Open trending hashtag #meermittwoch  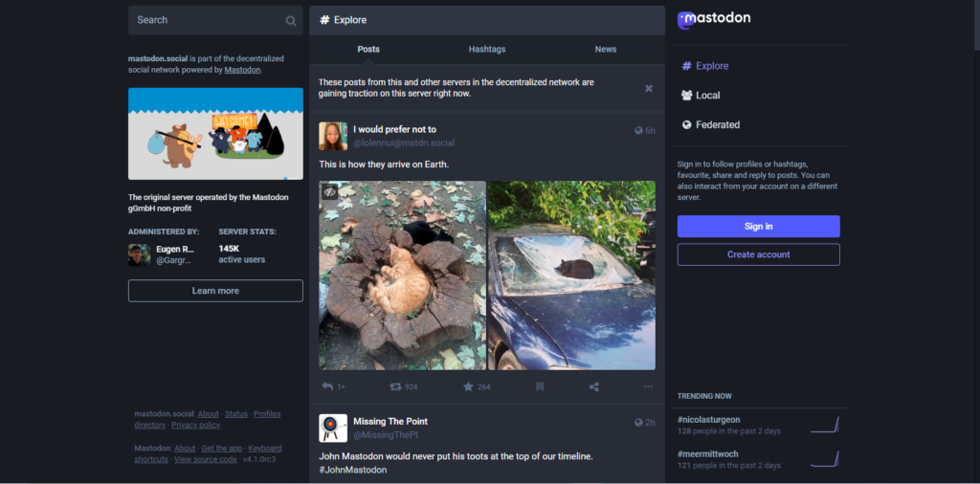[708, 454]
